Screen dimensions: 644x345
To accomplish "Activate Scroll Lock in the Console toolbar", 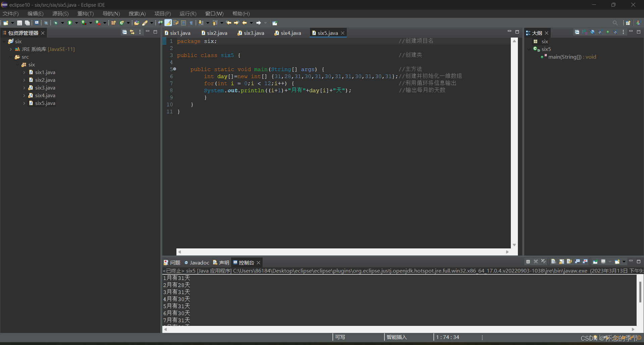I will pos(561,262).
